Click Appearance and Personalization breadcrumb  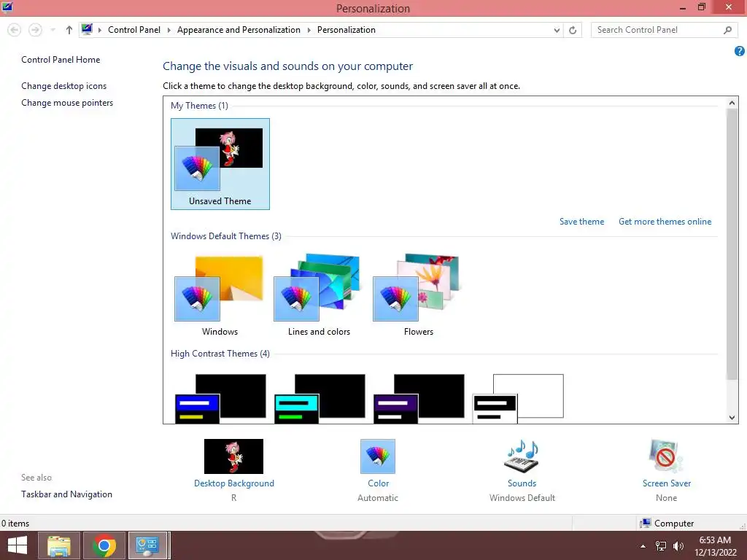tap(239, 30)
